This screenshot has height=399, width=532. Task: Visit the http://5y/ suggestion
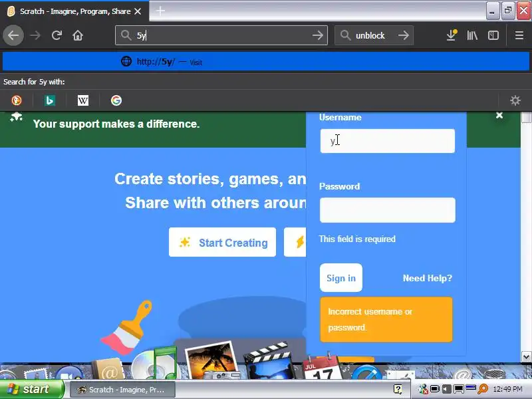(x=265, y=61)
